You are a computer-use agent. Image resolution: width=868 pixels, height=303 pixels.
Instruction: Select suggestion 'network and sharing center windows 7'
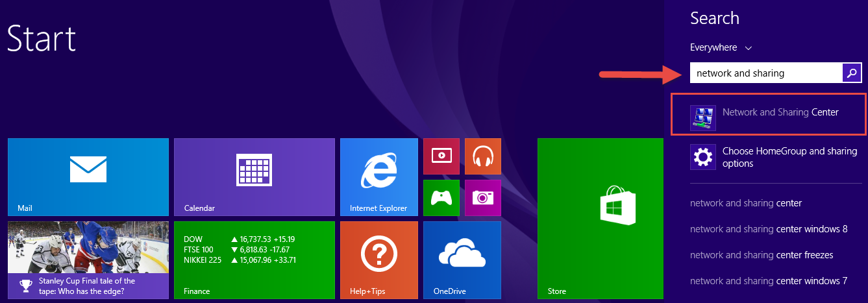pos(769,281)
